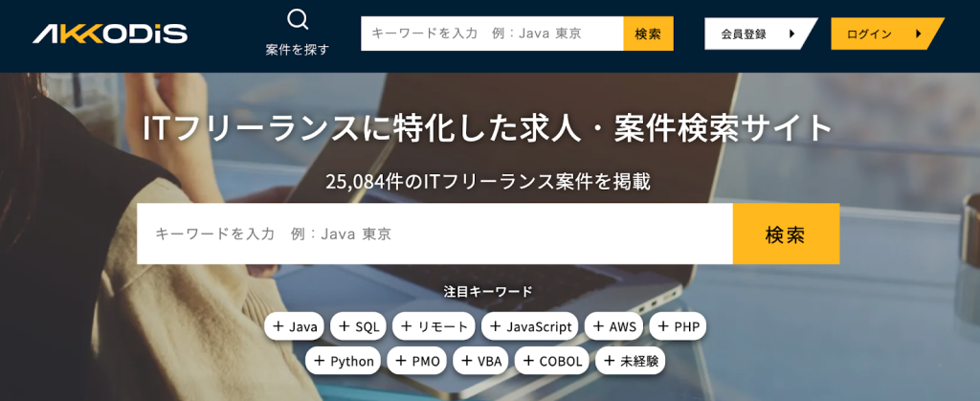The width and height of the screenshot is (980, 401).
Task: Open 案件を探す in the header
Action: click(x=298, y=50)
